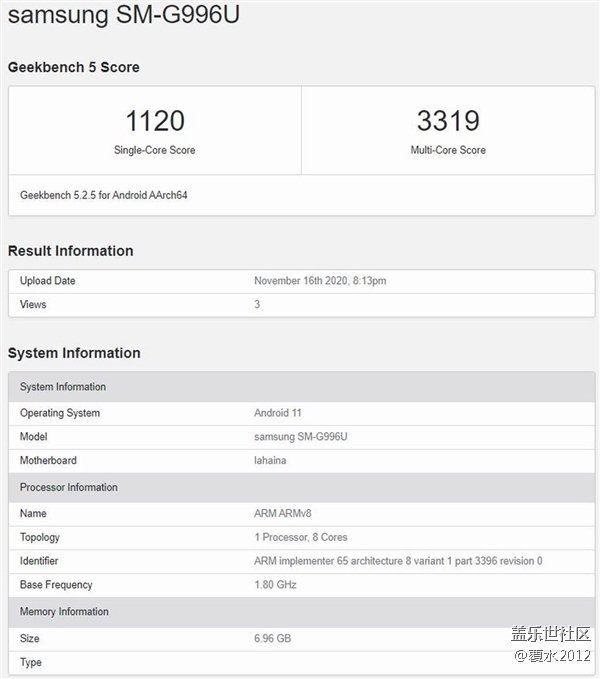
Task: Click the Views row label
Action: coord(33,304)
